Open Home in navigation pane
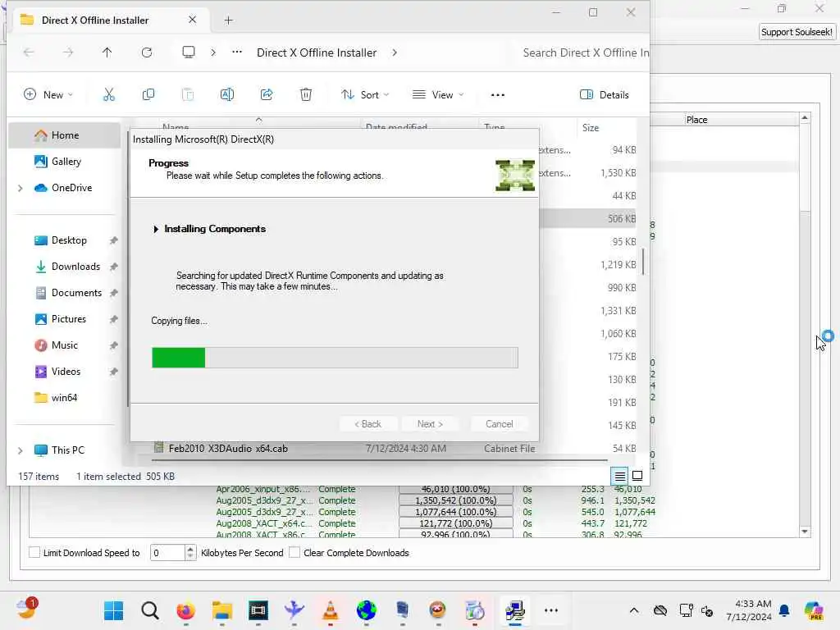Viewport: 840px width, 630px height. click(x=65, y=135)
